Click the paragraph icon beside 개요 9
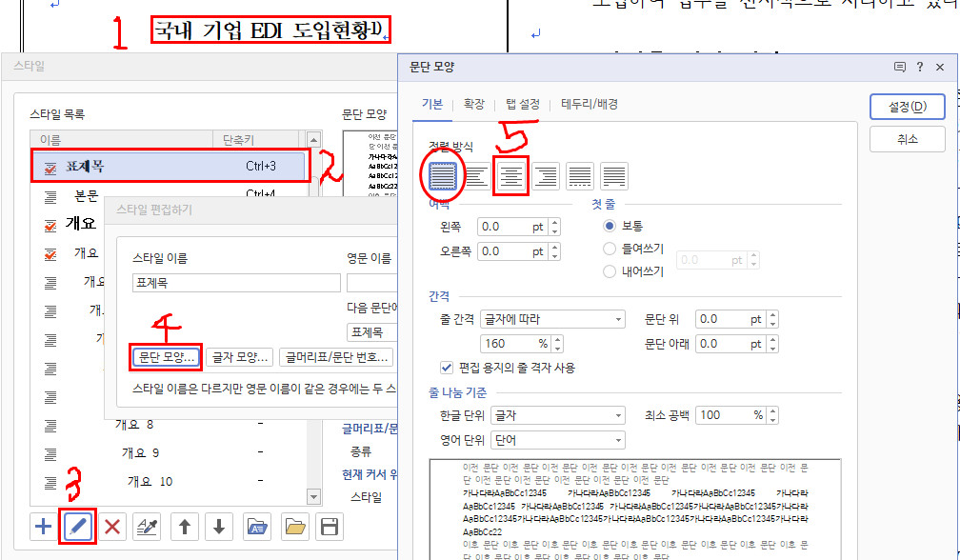The width and height of the screenshot is (960, 560). pos(50,453)
